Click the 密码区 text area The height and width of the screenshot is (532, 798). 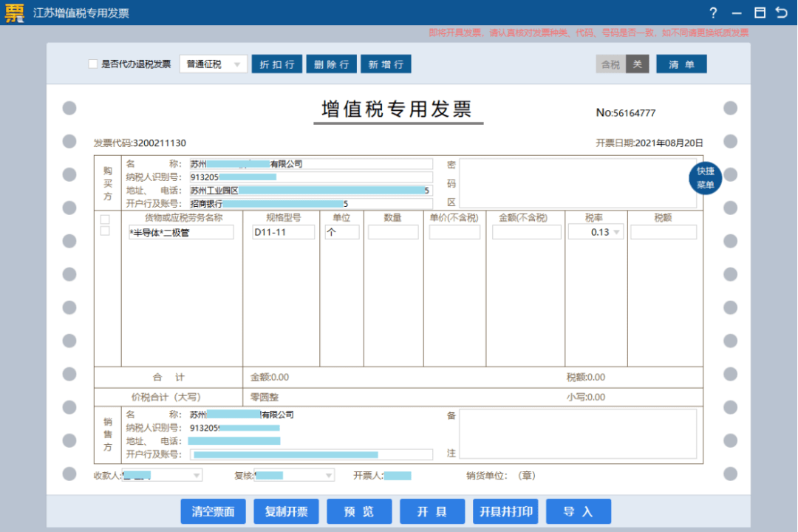pyautogui.click(x=578, y=183)
